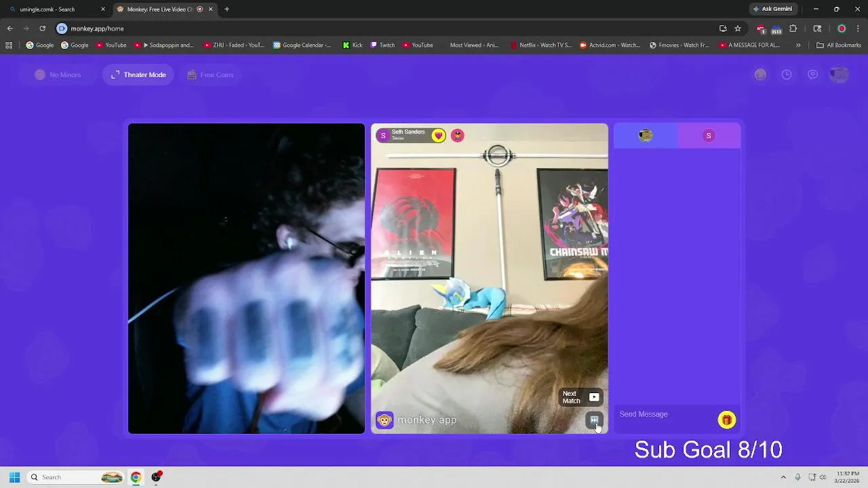Viewport: 868px width, 488px height.
Task: Reload the current page
Action: point(42,28)
